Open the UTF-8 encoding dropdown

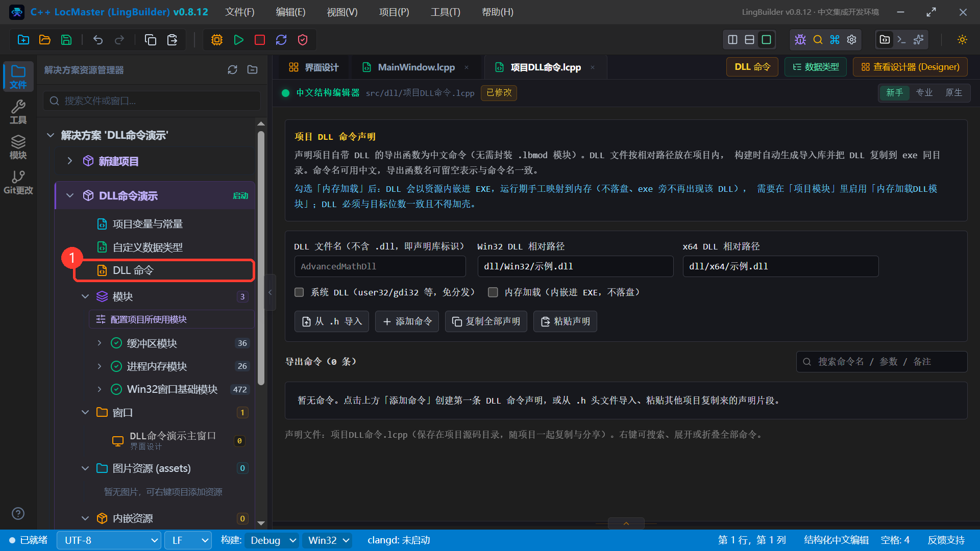[x=109, y=540]
